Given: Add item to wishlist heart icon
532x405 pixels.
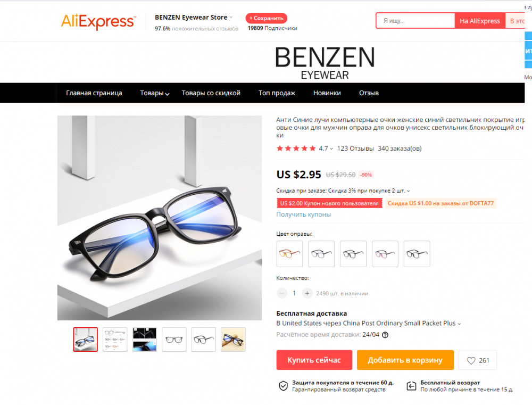Looking at the screenshot, I should click(x=471, y=360).
